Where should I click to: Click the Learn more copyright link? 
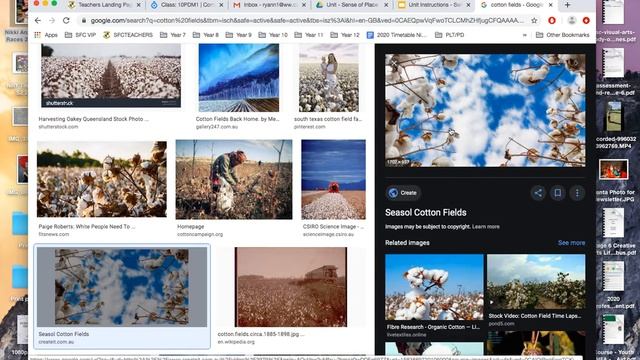tap(486, 227)
